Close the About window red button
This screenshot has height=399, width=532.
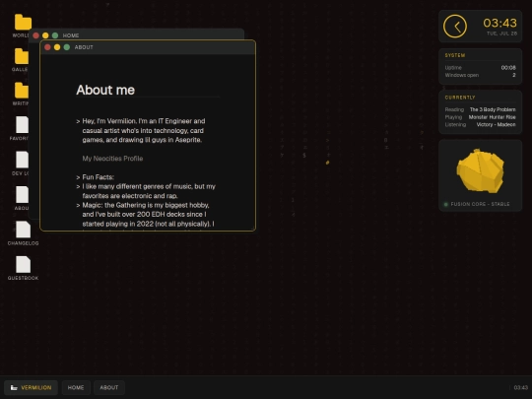coord(47,47)
